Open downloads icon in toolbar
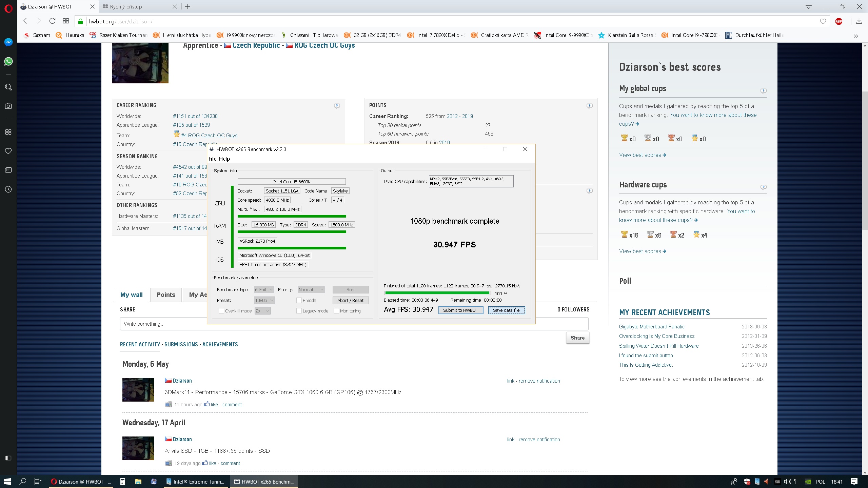Screen dimensions: 868x488 859,21
